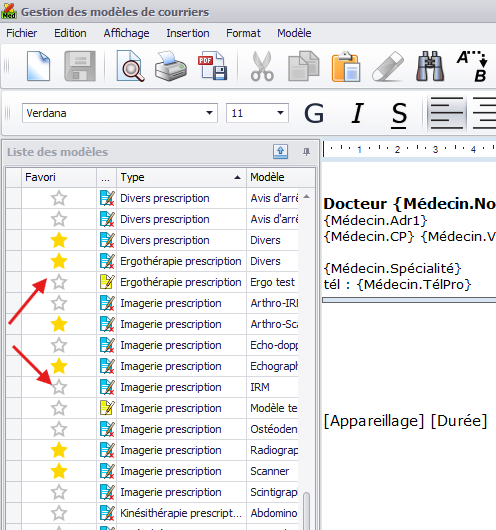Open Find with binoculars icon
This screenshot has height=530, width=496.
[430, 66]
